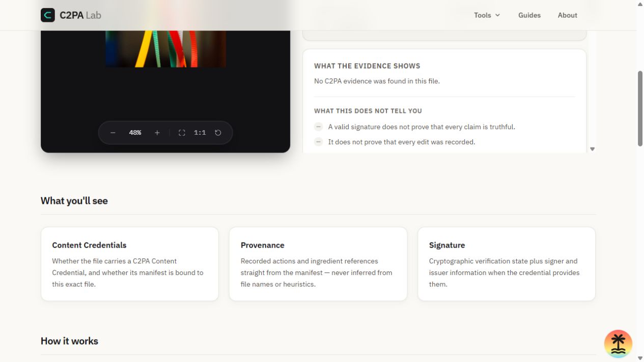This screenshot has width=644, height=362.
Task: Click the C2PA Lab home link
Action: click(x=71, y=15)
